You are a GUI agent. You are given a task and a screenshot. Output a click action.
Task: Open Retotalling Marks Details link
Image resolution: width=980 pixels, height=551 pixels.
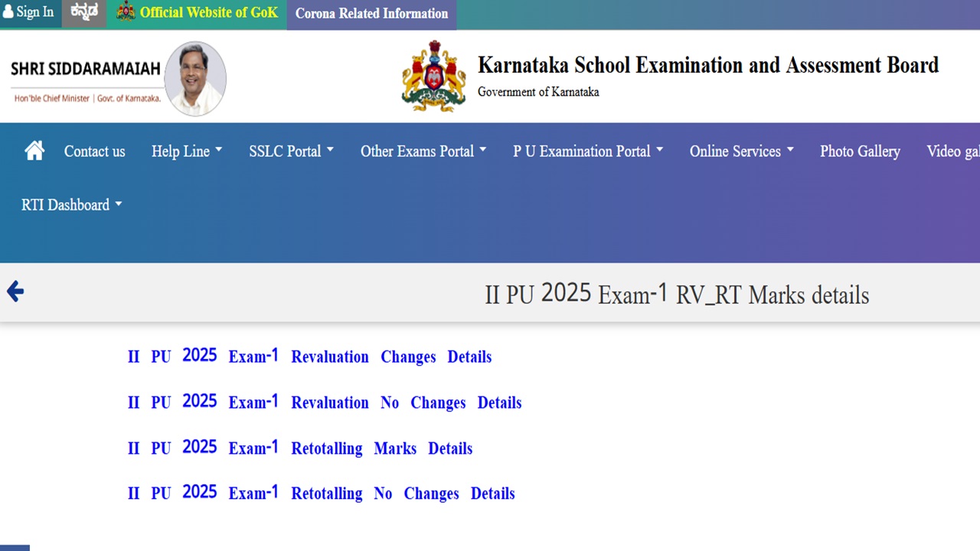[300, 448]
